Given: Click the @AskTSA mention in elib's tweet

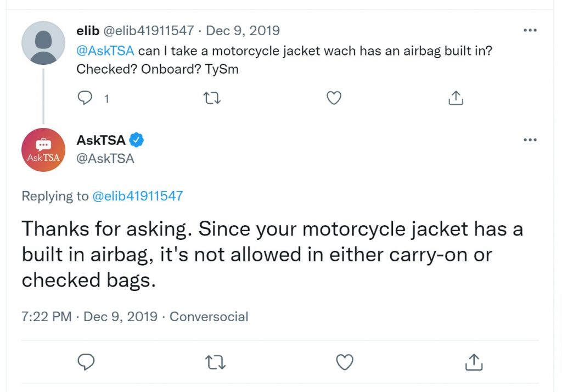Looking at the screenshot, I should [x=105, y=51].
